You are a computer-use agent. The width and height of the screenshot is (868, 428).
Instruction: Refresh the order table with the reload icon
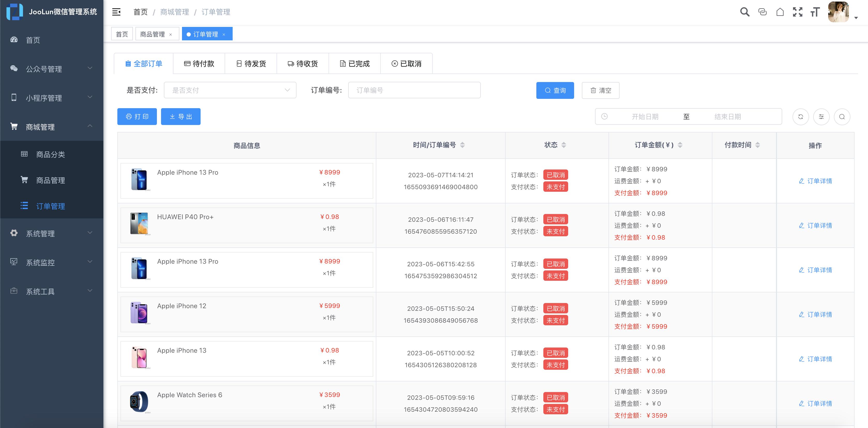pos(801,116)
